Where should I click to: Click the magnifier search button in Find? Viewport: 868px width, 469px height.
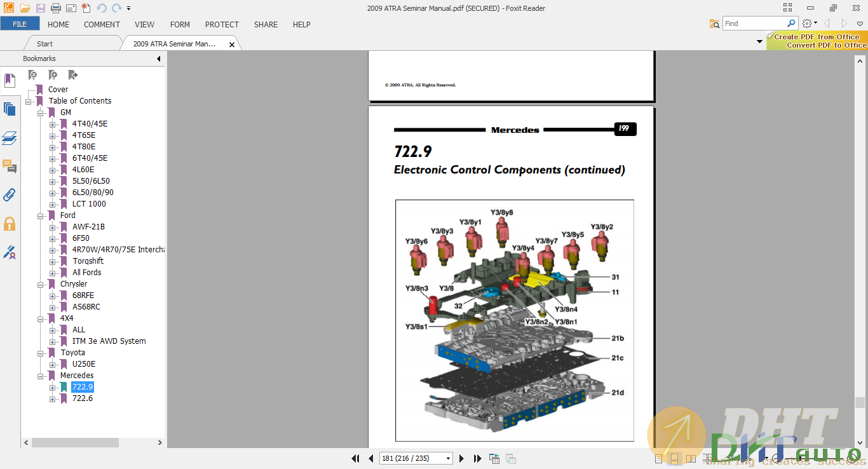click(x=792, y=24)
